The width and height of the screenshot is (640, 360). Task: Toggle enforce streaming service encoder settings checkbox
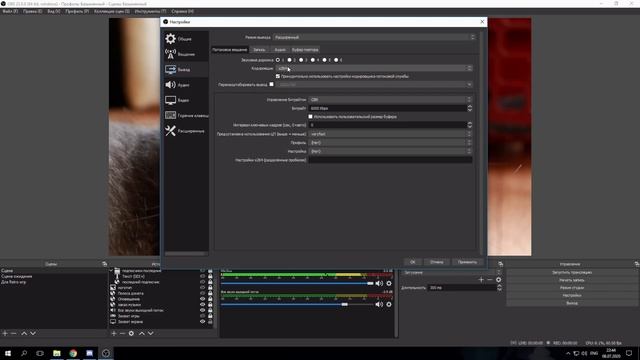tap(278, 76)
